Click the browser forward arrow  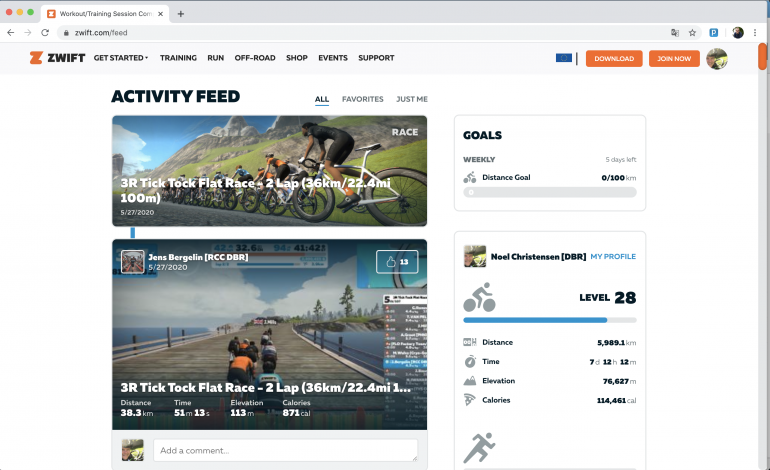28,32
